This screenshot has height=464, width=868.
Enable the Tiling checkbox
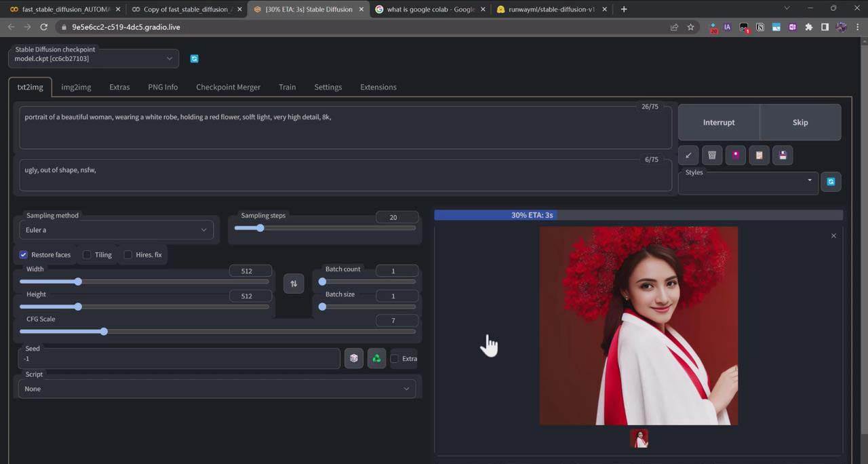coord(87,254)
